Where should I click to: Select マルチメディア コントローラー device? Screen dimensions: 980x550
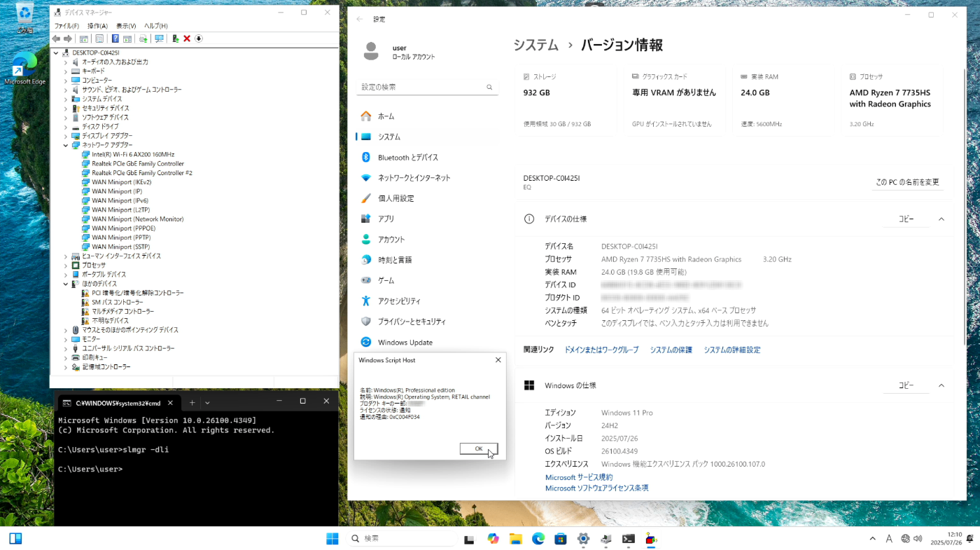(123, 311)
